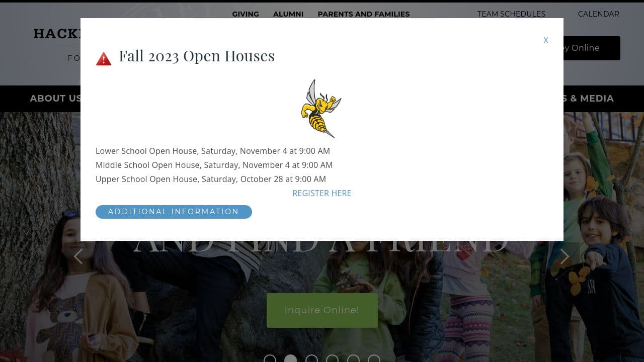Select the last carousel indicator dot

coord(374,358)
